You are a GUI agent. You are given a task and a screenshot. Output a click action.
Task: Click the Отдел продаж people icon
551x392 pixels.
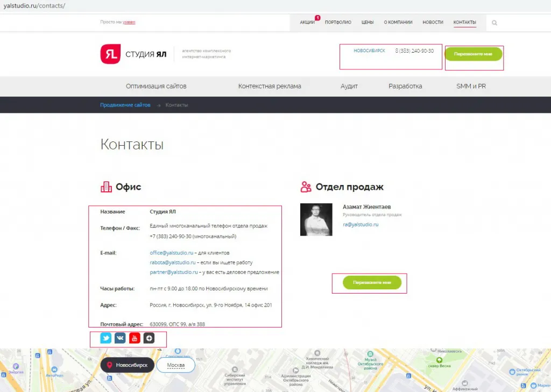(x=306, y=187)
